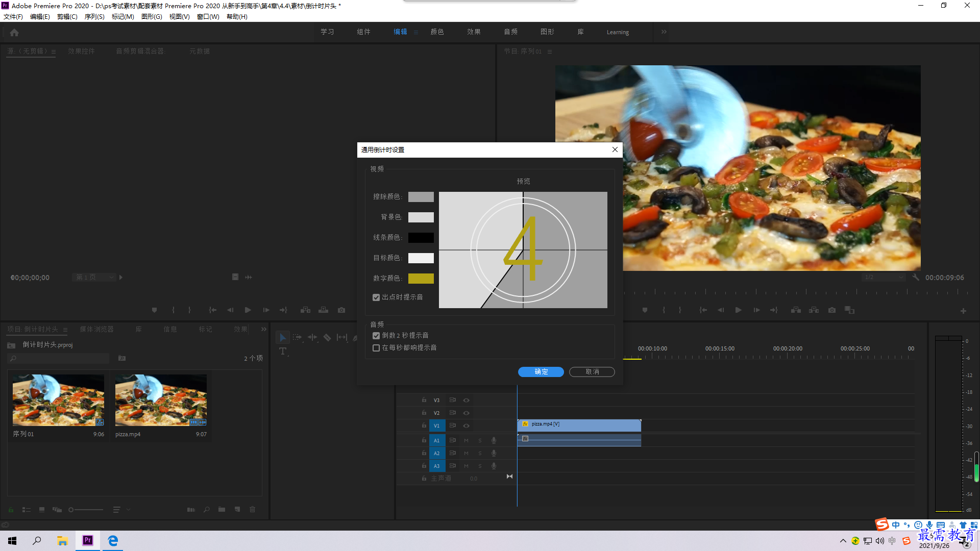Open Program monitor settings wrench
Viewport: 980px width, 551px height.
click(x=916, y=278)
